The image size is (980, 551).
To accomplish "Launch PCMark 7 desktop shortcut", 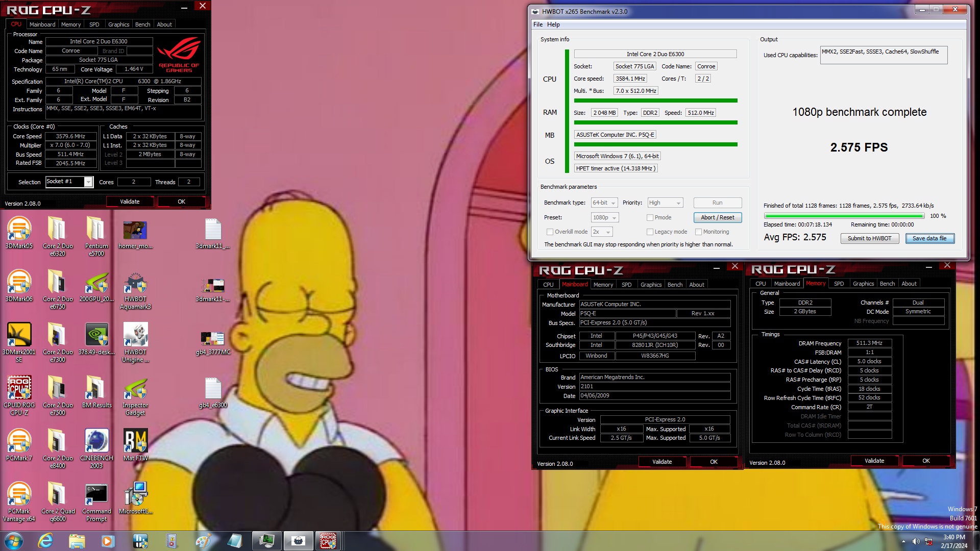I will pos(19,445).
